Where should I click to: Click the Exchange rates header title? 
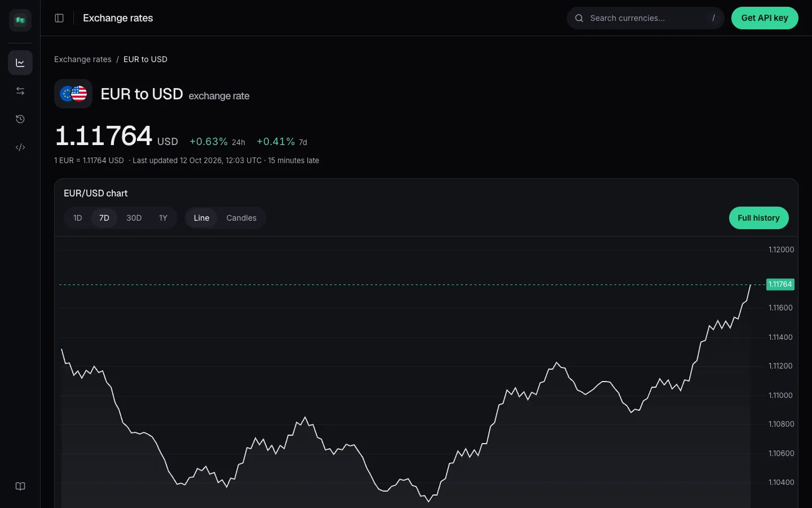[118, 18]
